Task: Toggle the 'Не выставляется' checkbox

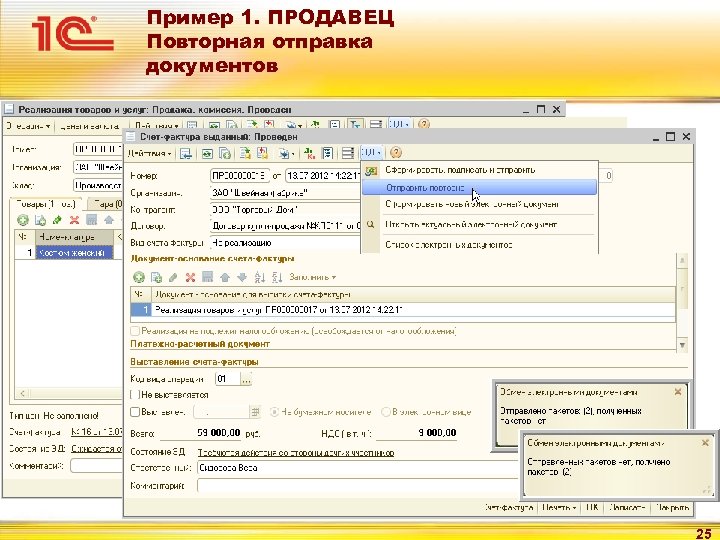Action: click(135, 394)
